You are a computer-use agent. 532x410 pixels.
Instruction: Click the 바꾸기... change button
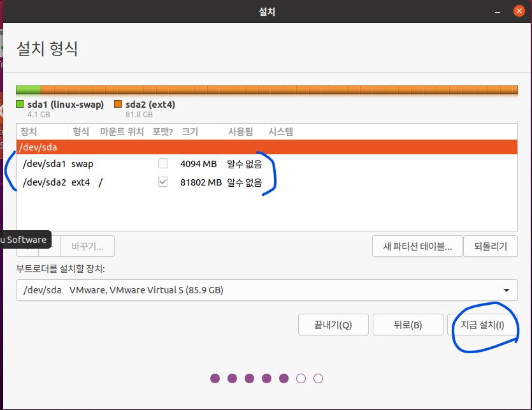tap(87, 246)
